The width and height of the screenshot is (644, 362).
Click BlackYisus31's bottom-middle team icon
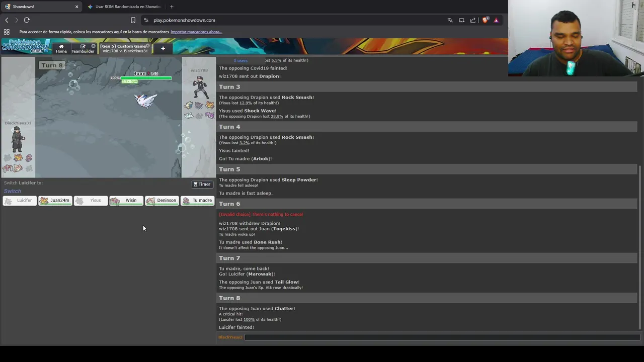click(x=18, y=168)
